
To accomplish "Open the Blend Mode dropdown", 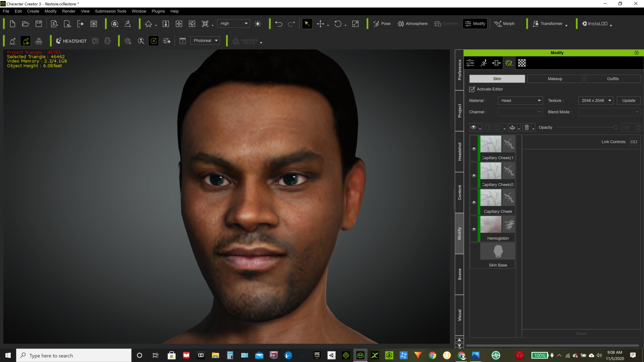I will tap(609, 112).
